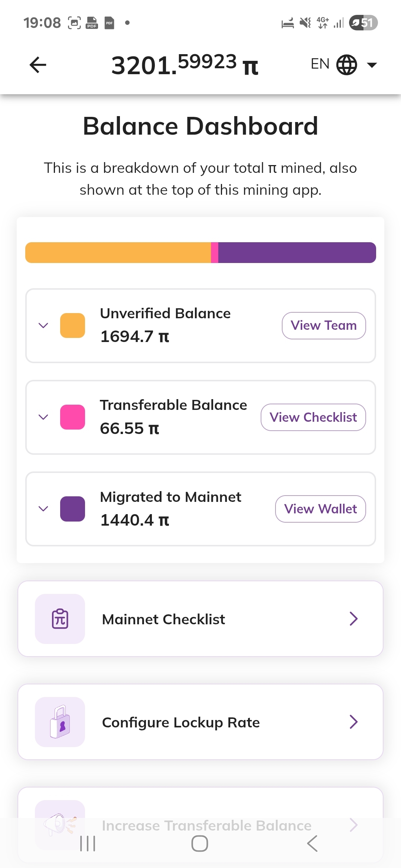Tap the orange Unverified Balance swatch
The height and width of the screenshot is (868, 401).
[x=73, y=326]
